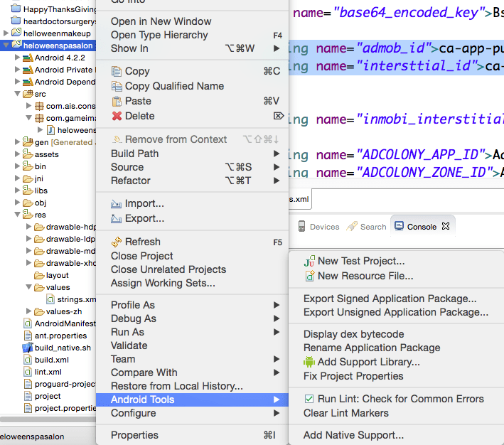This screenshot has height=445, width=504.
Task: Click the HappyThanksGiving closed project icon
Action: [16, 9]
